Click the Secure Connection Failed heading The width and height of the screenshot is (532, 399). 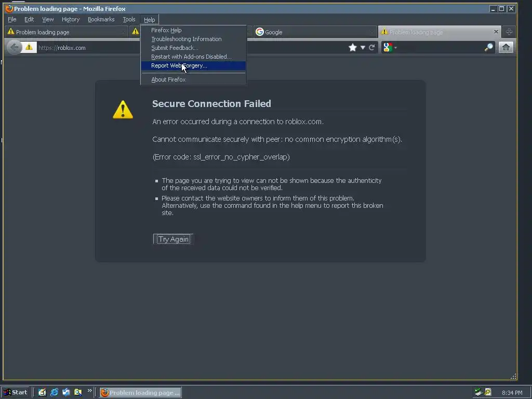click(211, 103)
